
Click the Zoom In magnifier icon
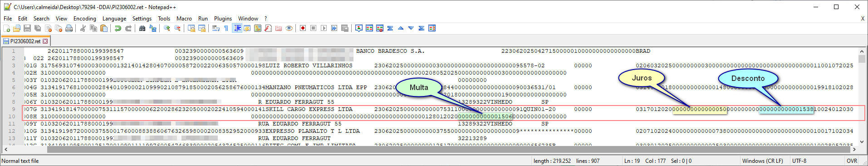click(167, 28)
